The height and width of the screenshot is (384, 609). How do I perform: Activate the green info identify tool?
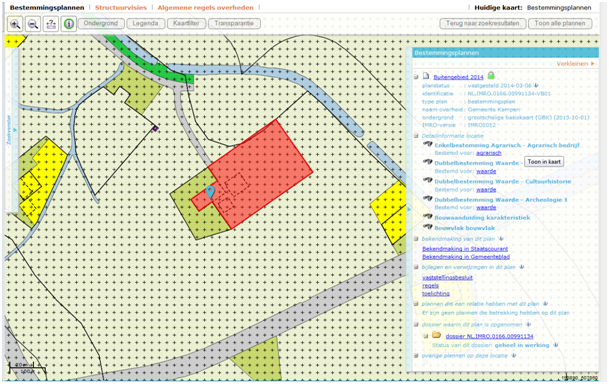(69, 24)
